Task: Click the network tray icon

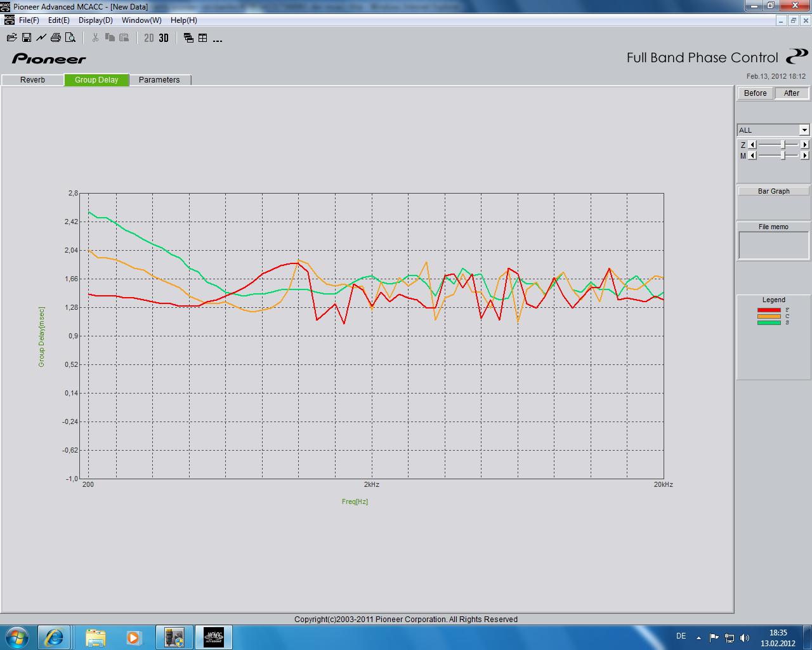Action: click(x=730, y=637)
